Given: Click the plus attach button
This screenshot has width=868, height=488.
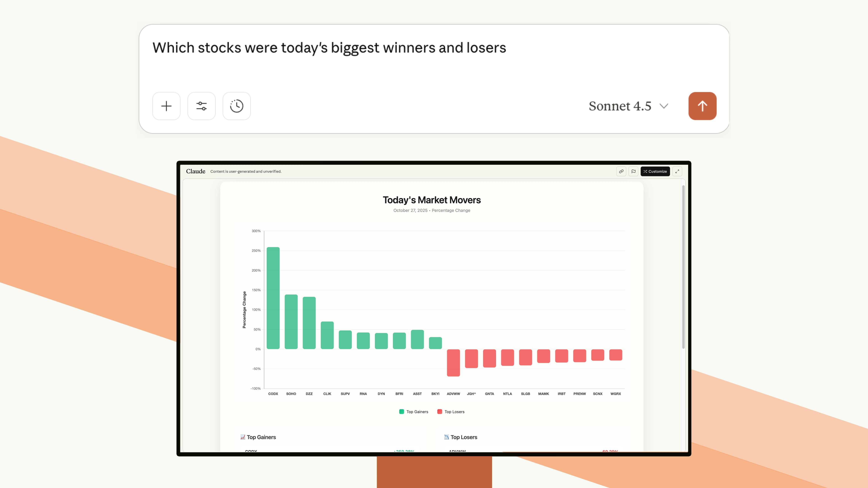Looking at the screenshot, I should (x=166, y=106).
